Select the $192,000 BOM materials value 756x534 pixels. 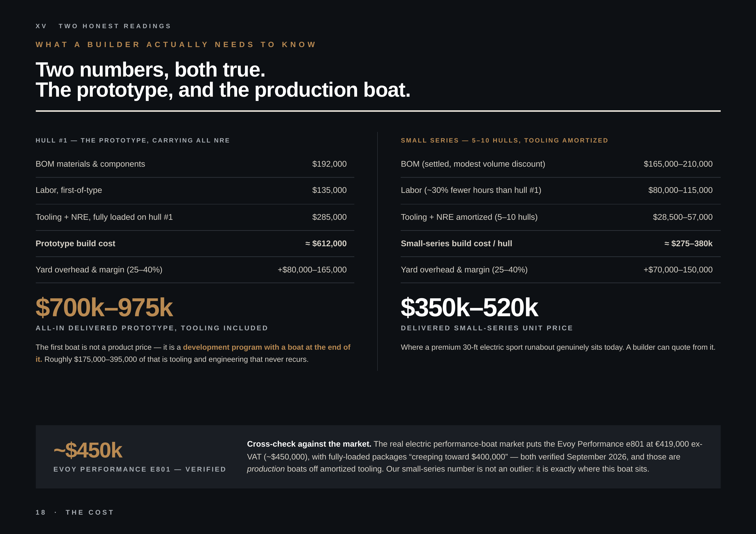329,164
